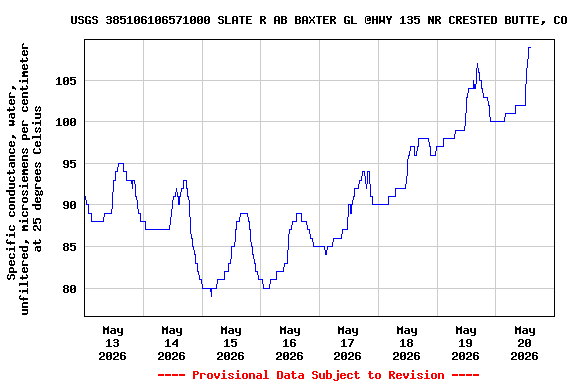The width and height of the screenshot is (576, 384).
Task: Click the y-axis label 80
Action: (x=69, y=289)
